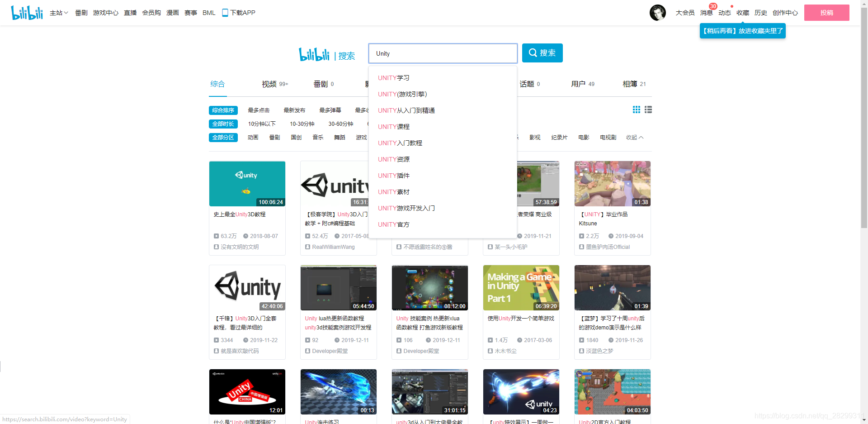Screen dimensions: 868x424
Task: Filter by 舞蹈 category
Action: [x=340, y=138]
